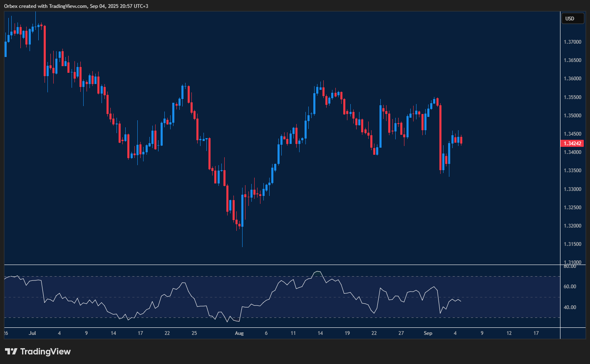The width and height of the screenshot is (590, 364).
Task: Select the Sep label on the time axis
Action: 428,333
